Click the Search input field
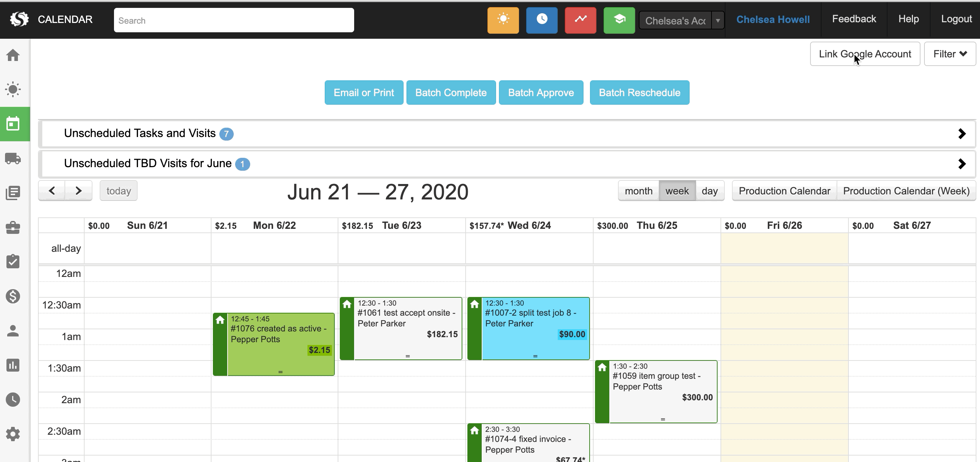 [x=234, y=20]
